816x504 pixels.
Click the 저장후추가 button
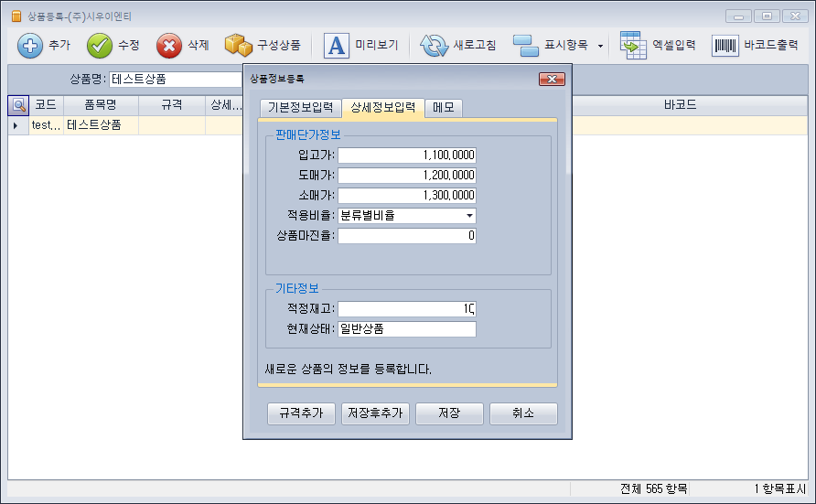click(375, 413)
